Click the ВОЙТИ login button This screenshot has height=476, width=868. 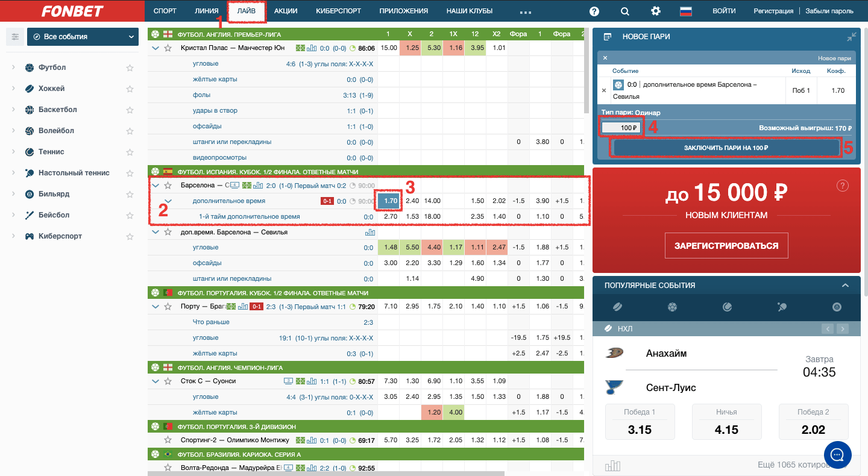tap(724, 11)
